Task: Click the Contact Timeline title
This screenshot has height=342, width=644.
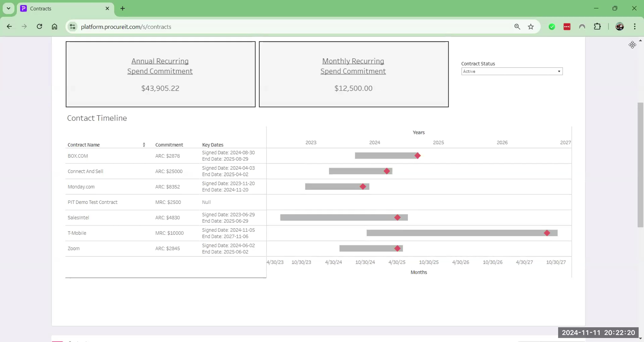Action: [x=97, y=118]
